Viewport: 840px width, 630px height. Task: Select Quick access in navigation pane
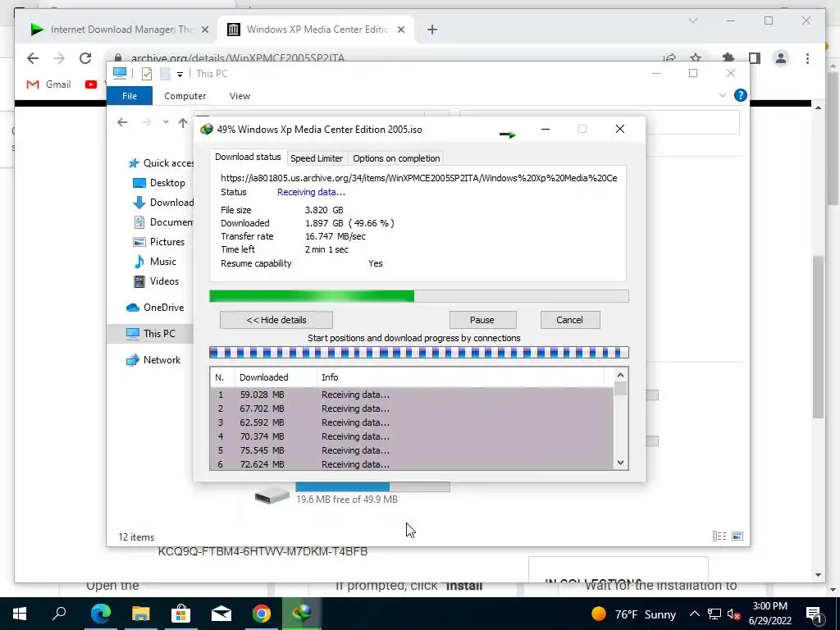coord(161,163)
